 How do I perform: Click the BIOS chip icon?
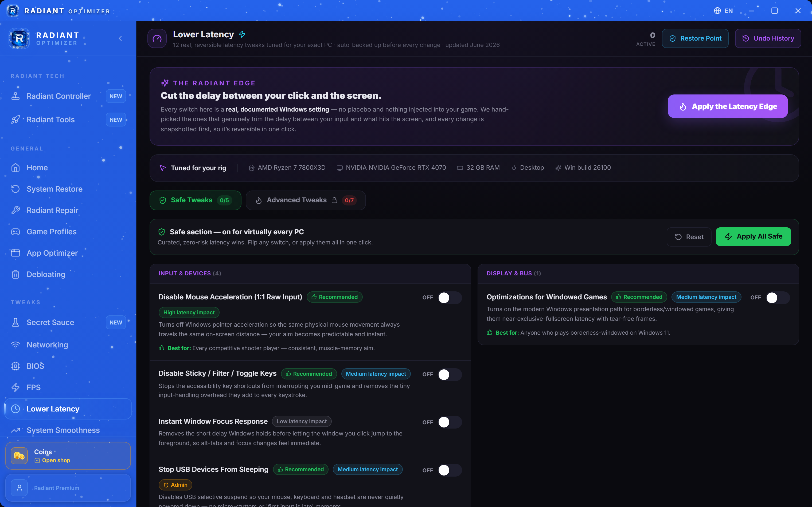coord(15,366)
